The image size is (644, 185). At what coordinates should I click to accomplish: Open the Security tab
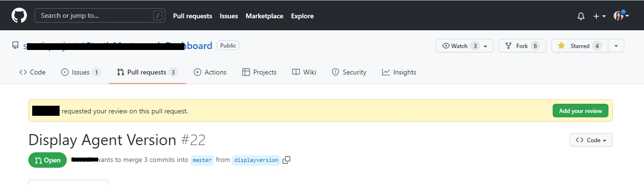pos(349,72)
